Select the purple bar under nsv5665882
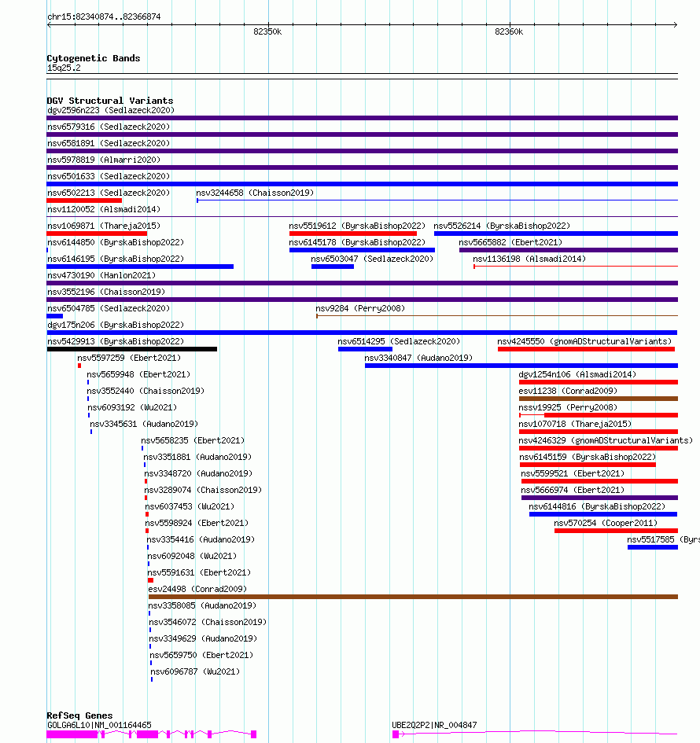Viewport: 700px width, 743px height. [568, 250]
